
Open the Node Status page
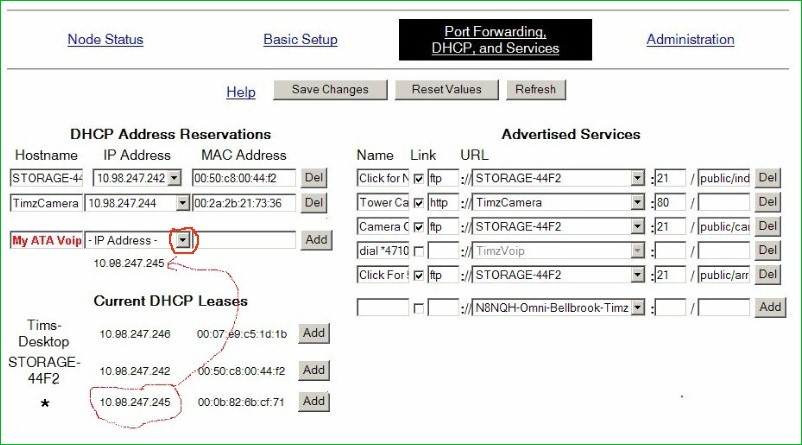point(105,40)
